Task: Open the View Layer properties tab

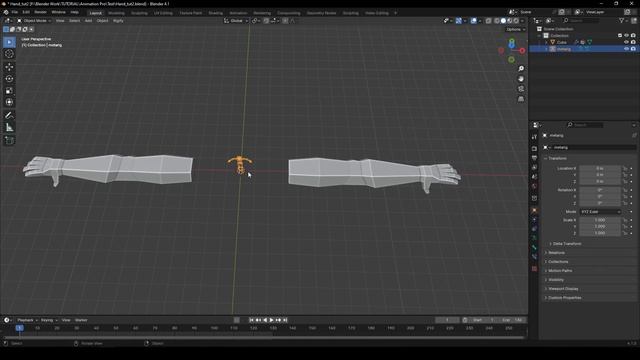Action: [x=534, y=167]
